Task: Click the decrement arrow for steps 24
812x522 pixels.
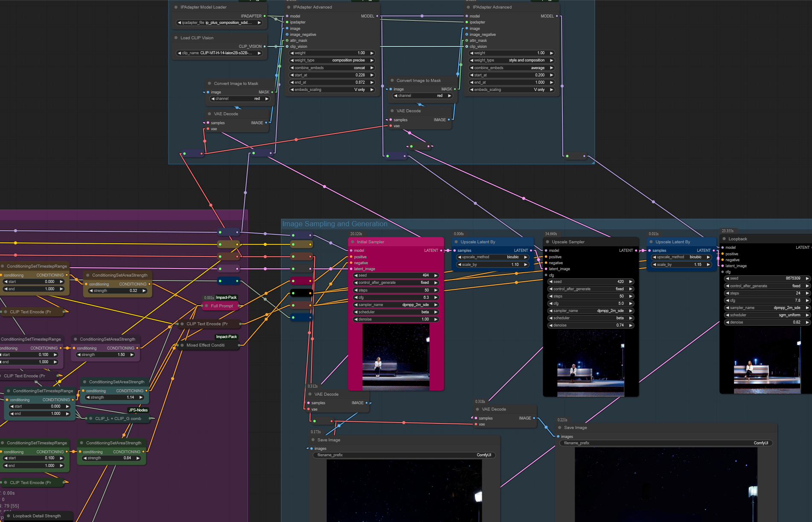Action: click(728, 293)
